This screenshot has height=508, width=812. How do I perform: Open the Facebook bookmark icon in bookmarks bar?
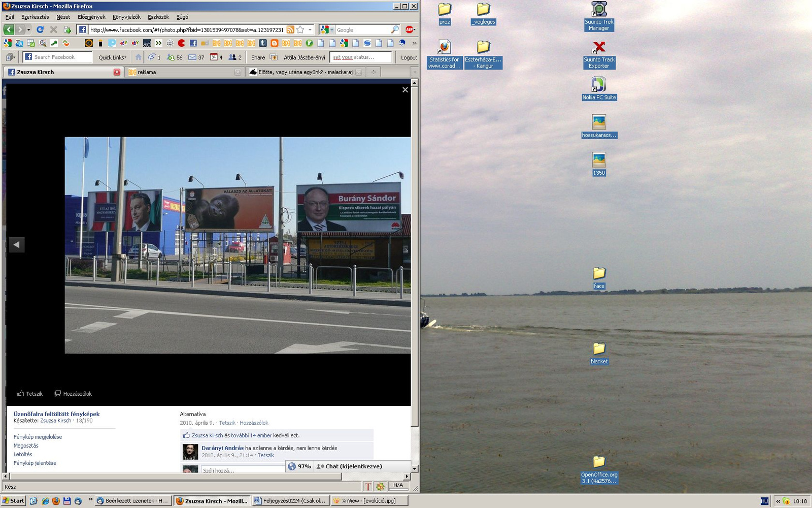point(193,43)
